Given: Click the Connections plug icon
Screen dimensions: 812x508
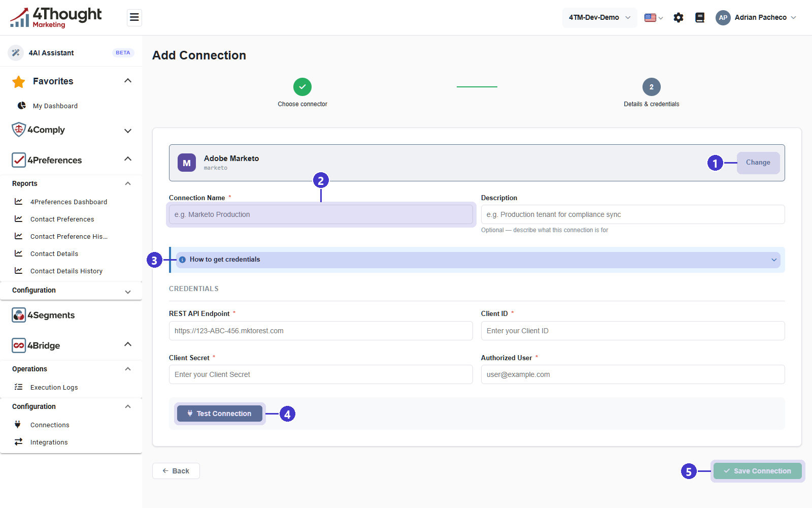Looking at the screenshot, I should click(18, 425).
